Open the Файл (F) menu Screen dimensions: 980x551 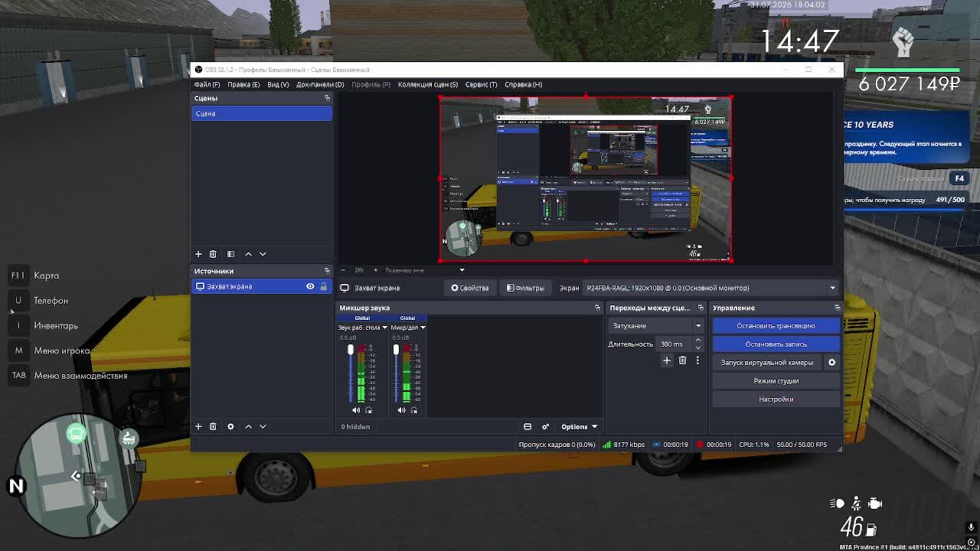coord(207,84)
